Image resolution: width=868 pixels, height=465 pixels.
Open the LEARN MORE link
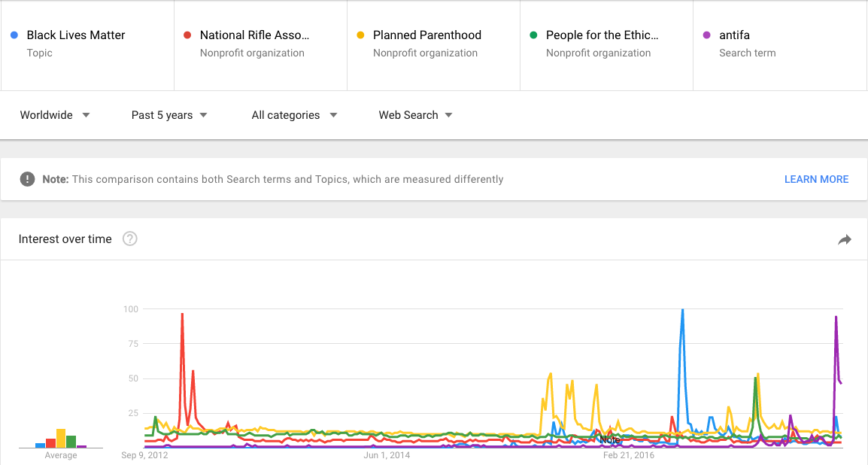[x=816, y=179]
